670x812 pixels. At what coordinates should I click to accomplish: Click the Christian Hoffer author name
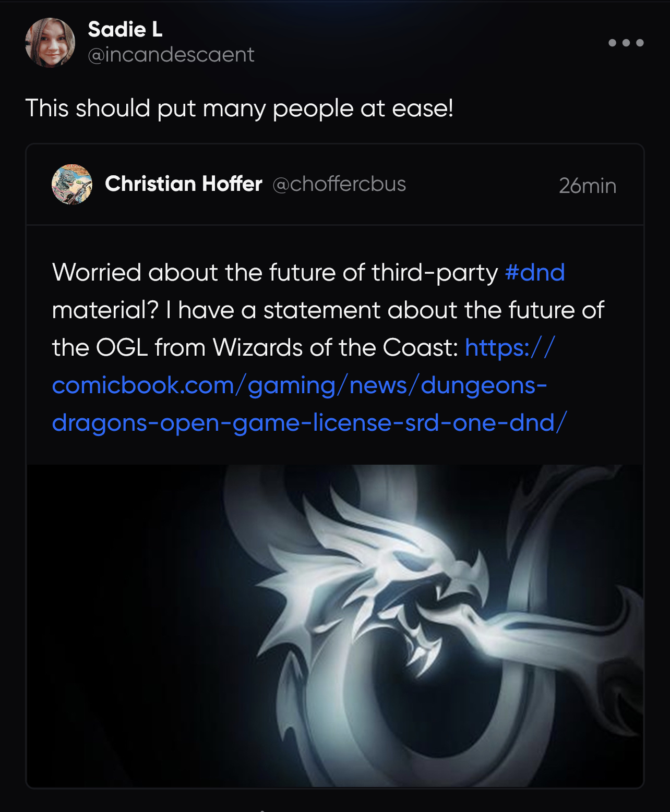(183, 184)
